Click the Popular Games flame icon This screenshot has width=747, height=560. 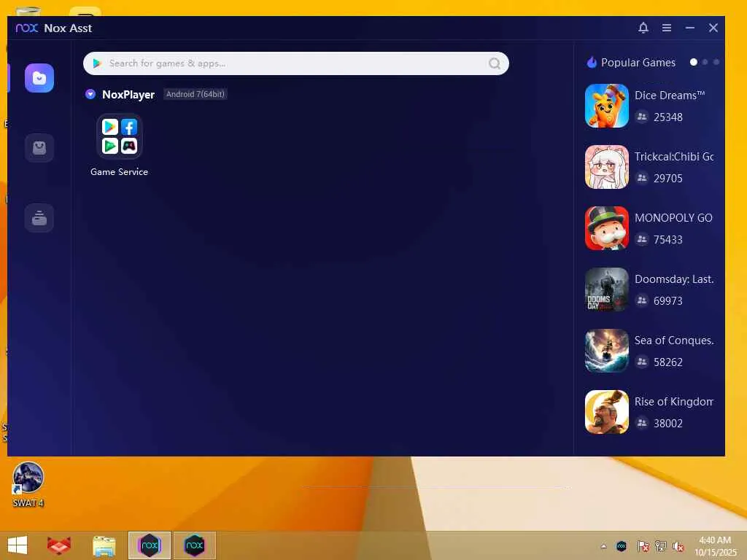592,63
